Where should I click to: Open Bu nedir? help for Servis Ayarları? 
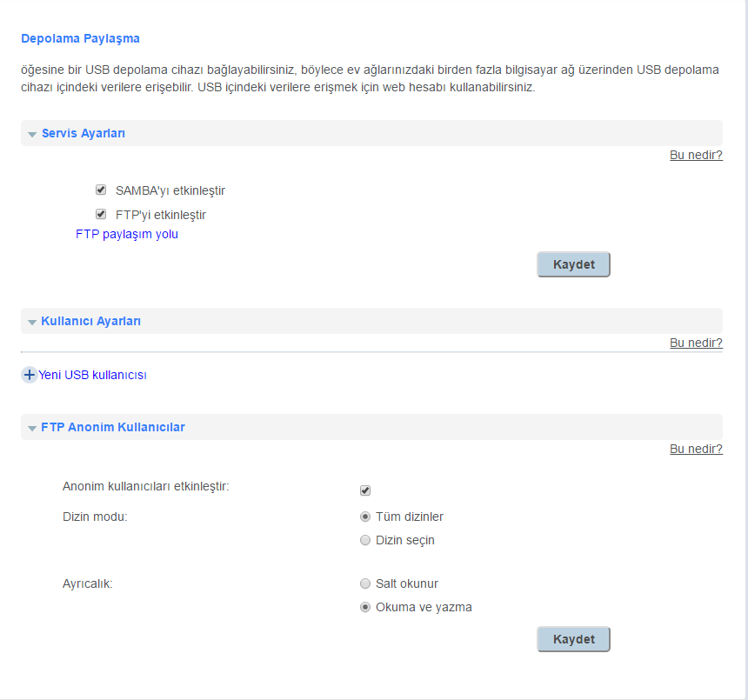696,155
